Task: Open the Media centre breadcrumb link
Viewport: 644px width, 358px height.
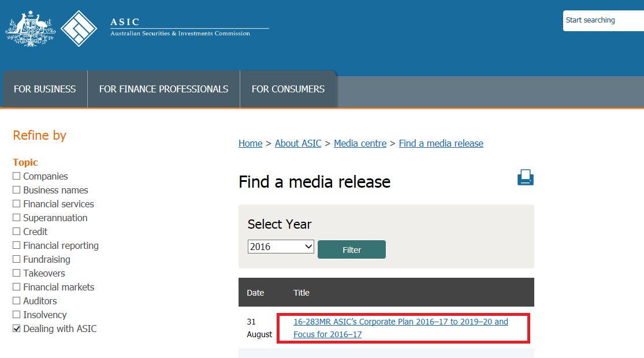Action: point(360,143)
